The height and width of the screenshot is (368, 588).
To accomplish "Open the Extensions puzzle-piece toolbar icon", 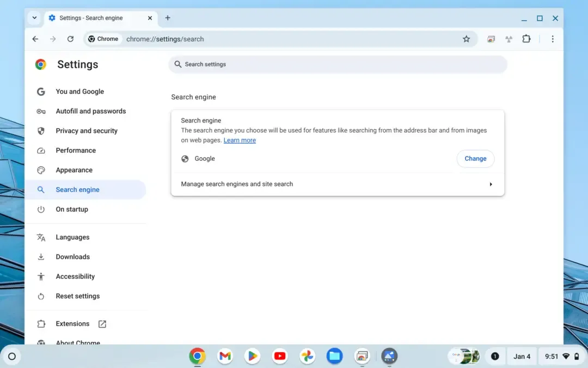I will (x=526, y=39).
